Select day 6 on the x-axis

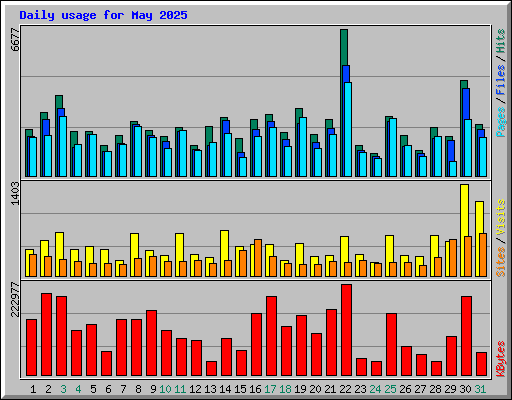[x=108, y=389]
